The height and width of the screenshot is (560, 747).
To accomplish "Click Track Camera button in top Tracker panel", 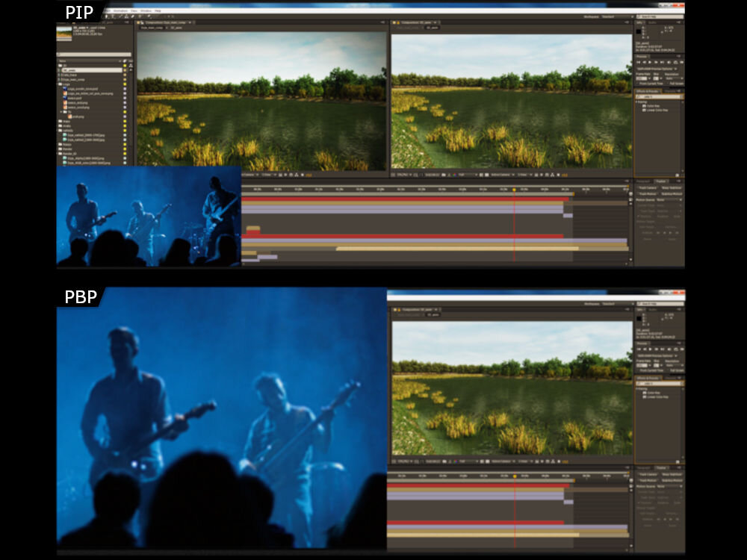I will click(x=646, y=187).
